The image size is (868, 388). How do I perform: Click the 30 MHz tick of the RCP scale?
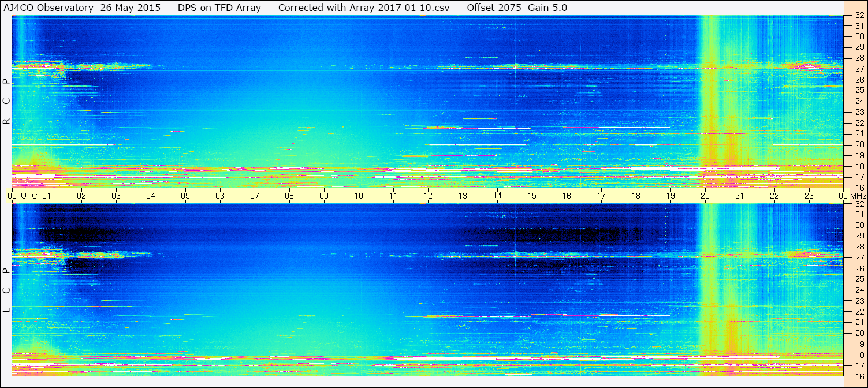pos(859,36)
